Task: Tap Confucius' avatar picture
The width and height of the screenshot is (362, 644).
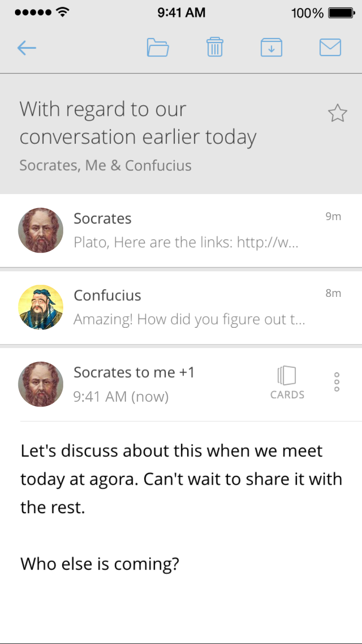Action: click(41, 308)
